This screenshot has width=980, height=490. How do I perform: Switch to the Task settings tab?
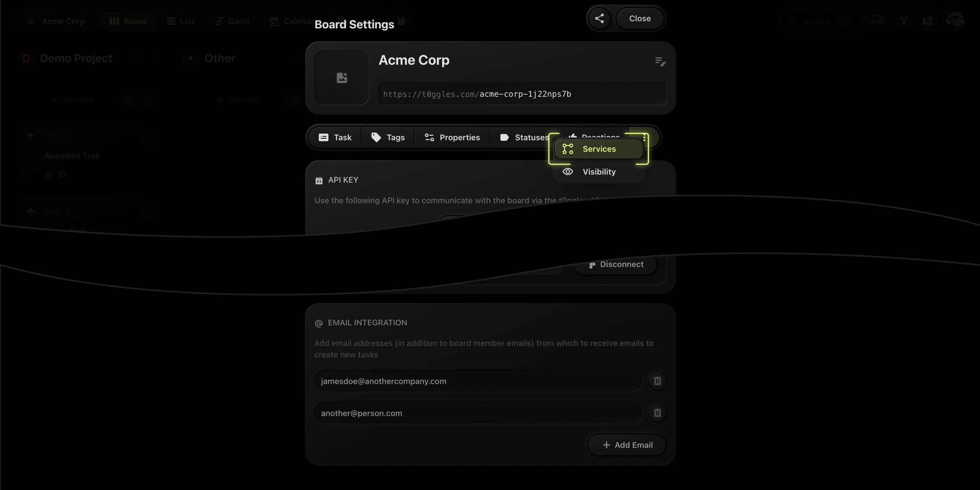(x=335, y=137)
